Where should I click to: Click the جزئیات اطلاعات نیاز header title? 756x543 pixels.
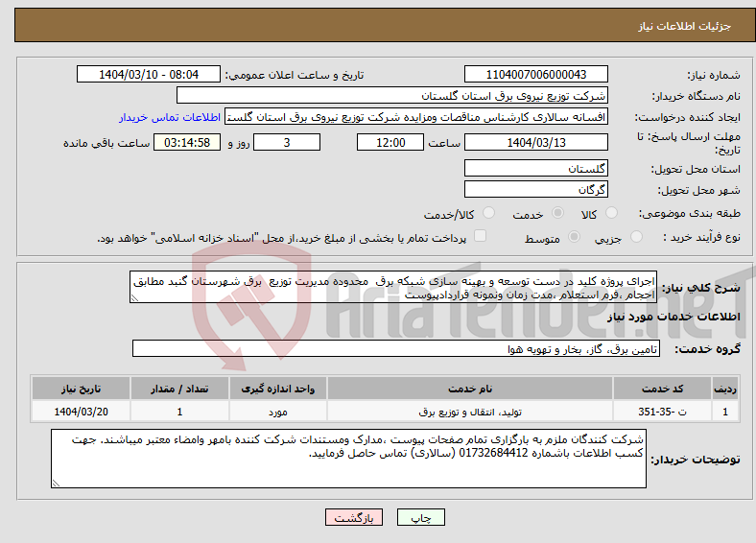[684, 26]
